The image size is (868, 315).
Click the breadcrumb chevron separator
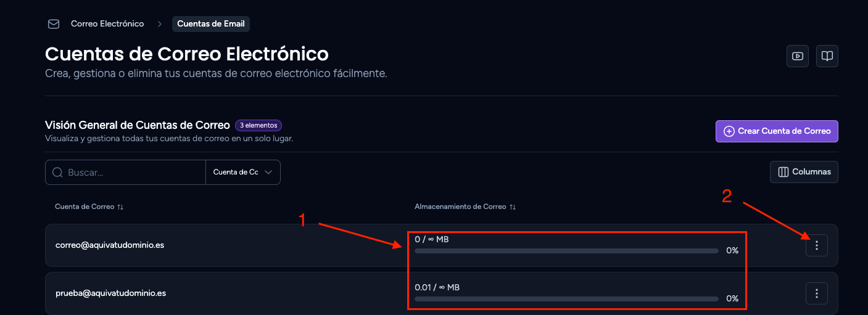coord(159,24)
